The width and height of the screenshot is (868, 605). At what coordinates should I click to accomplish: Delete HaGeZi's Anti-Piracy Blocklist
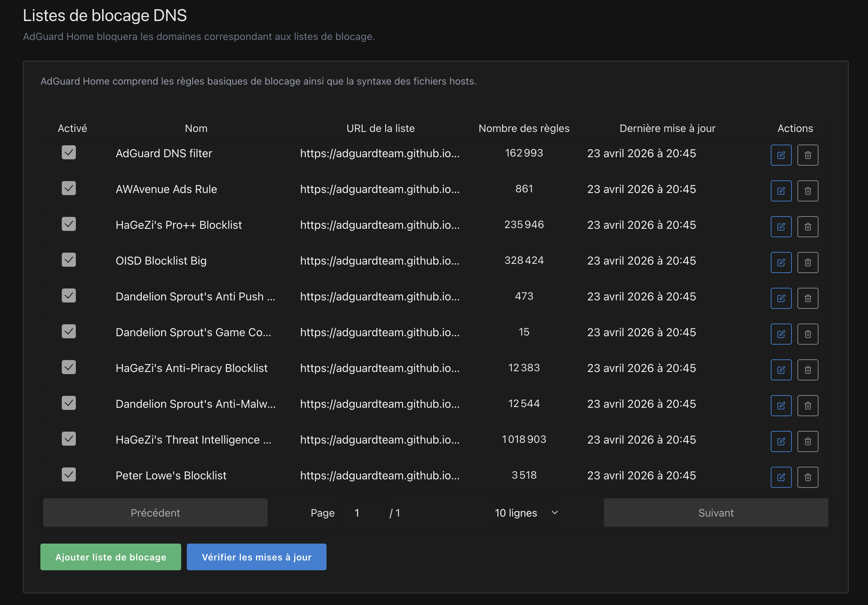(808, 370)
